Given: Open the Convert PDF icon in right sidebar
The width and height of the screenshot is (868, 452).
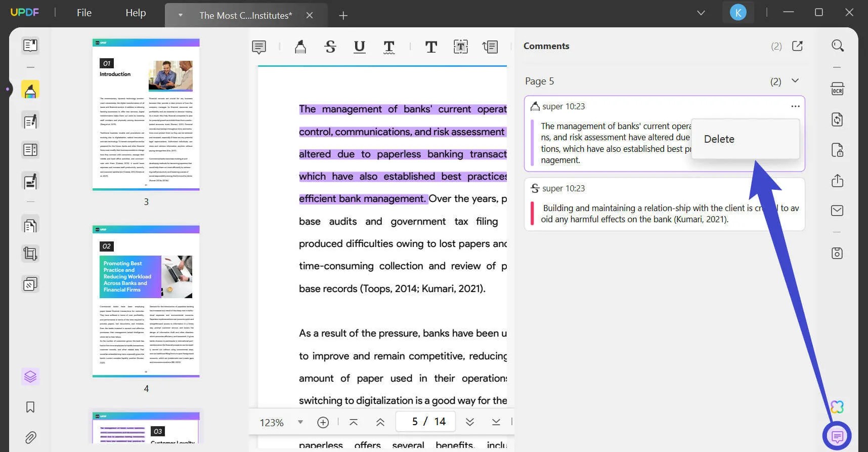Looking at the screenshot, I should tap(838, 119).
